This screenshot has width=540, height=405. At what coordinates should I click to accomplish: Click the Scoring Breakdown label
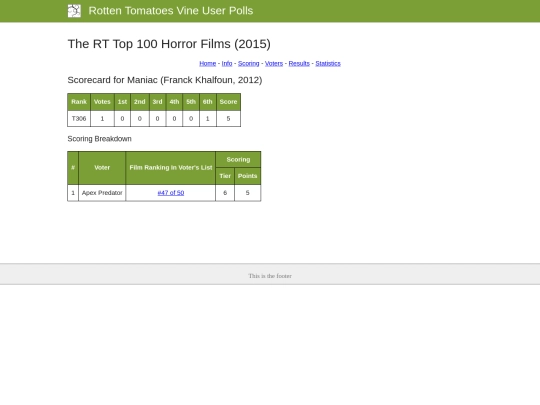(x=100, y=139)
